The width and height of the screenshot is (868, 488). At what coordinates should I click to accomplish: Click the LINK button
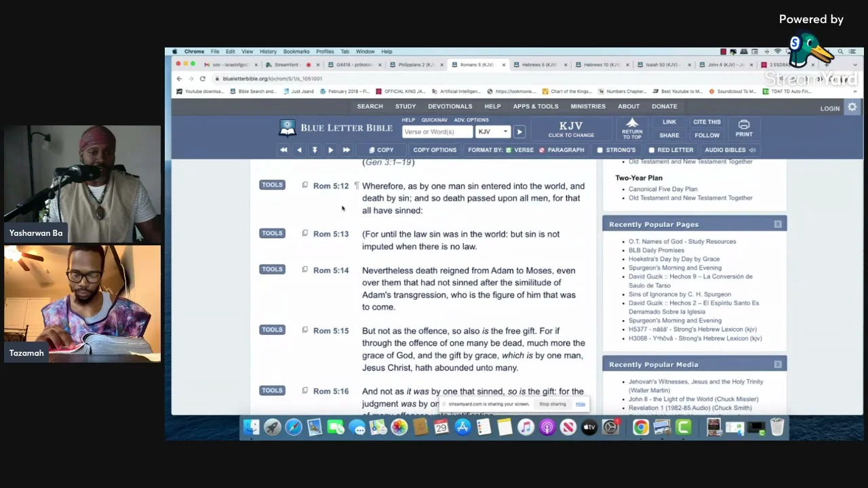click(669, 122)
